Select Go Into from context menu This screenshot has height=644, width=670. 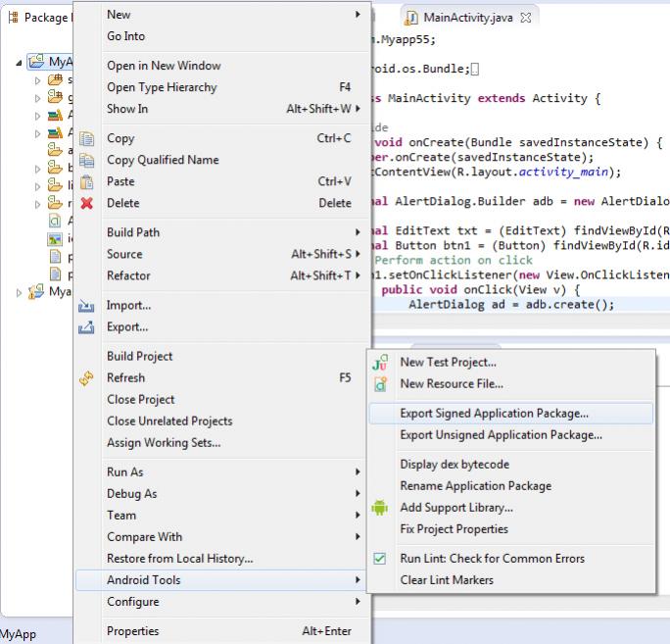(221, 36)
